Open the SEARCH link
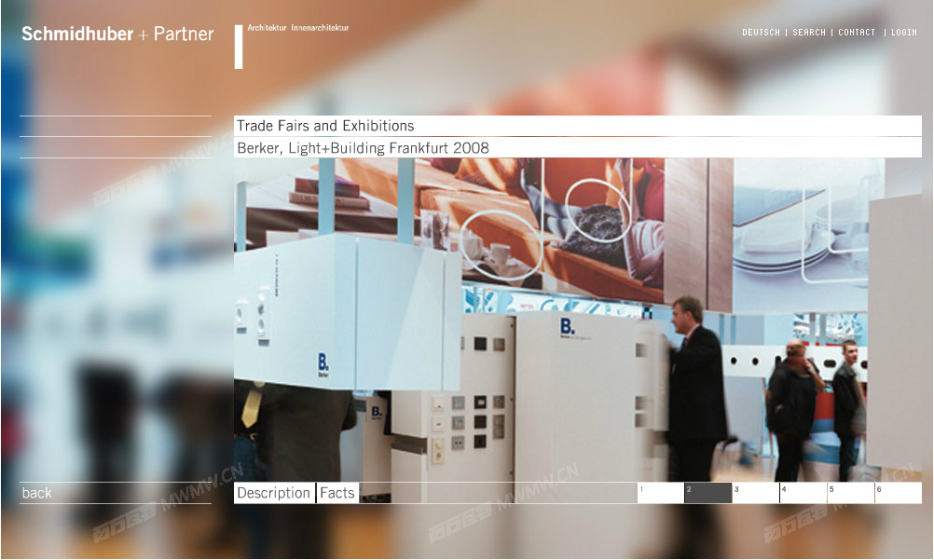The height and width of the screenshot is (560, 934). coord(809,33)
